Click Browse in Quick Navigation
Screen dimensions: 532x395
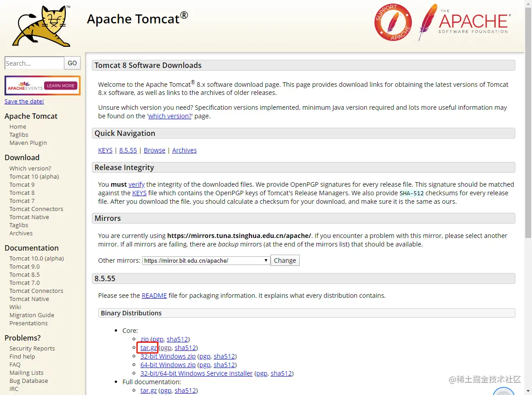click(x=154, y=150)
